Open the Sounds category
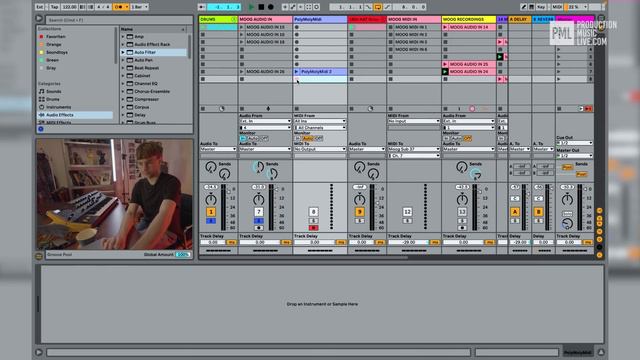 [x=53, y=91]
